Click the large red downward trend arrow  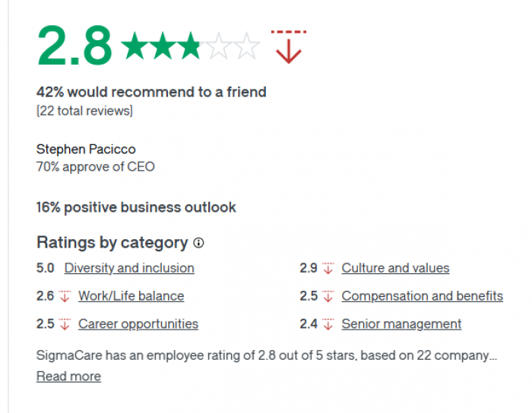point(289,46)
